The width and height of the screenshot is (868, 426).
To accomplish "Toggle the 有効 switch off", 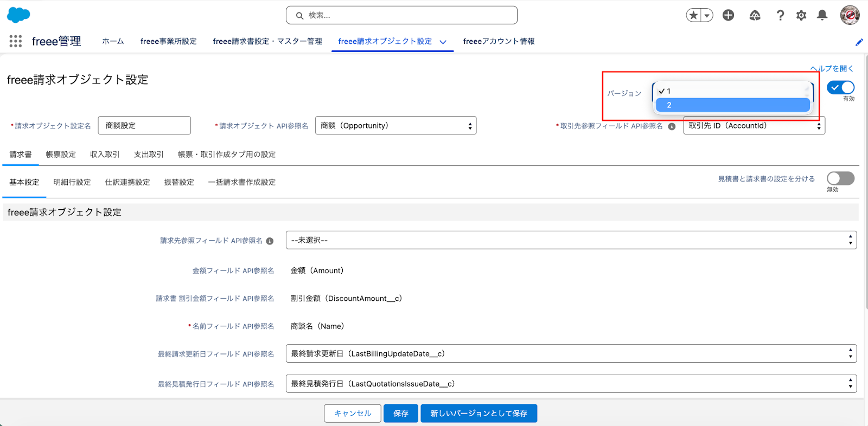I will [x=840, y=87].
